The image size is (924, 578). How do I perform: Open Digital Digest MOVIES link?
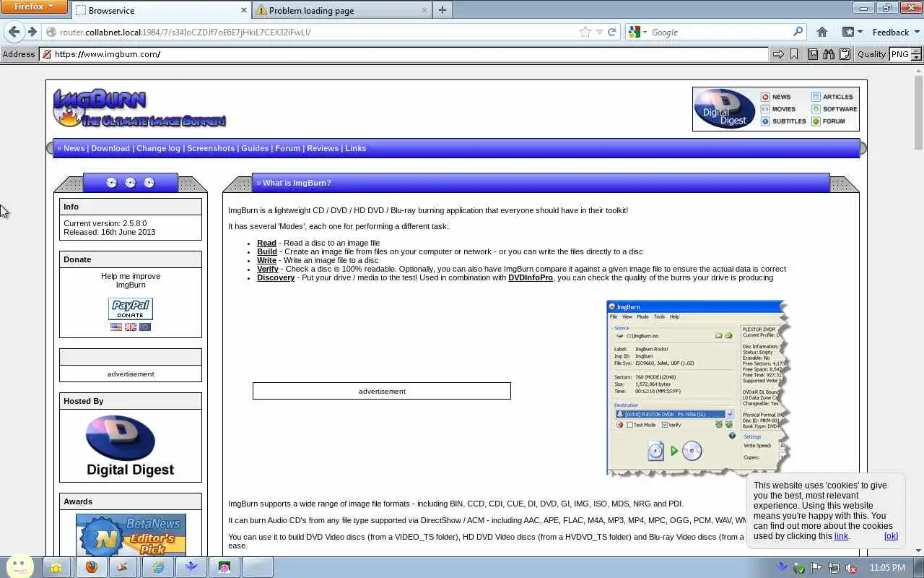click(778, 109)
